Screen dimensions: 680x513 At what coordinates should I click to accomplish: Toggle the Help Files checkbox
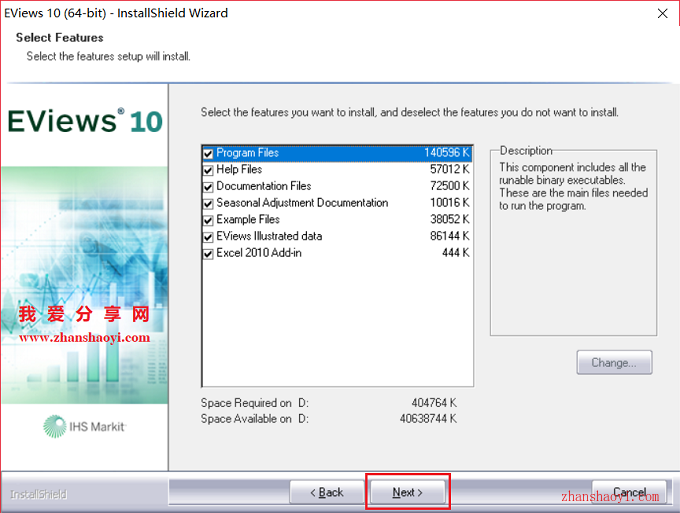point(208,170)
